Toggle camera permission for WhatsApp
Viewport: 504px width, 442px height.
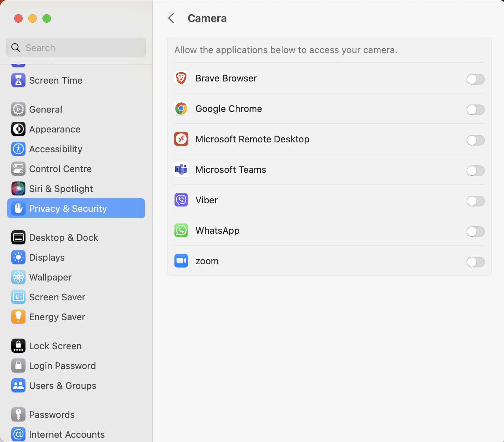[x=475, y=232]
